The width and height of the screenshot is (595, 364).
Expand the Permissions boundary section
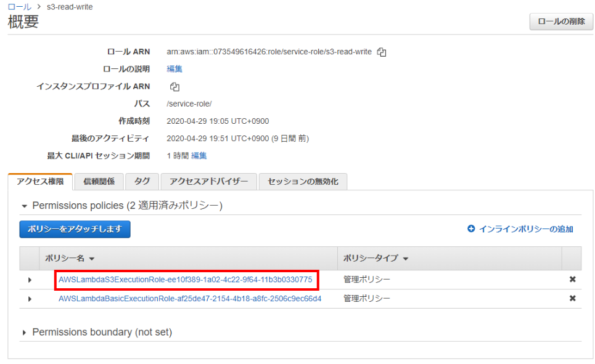tap(24, 333)
